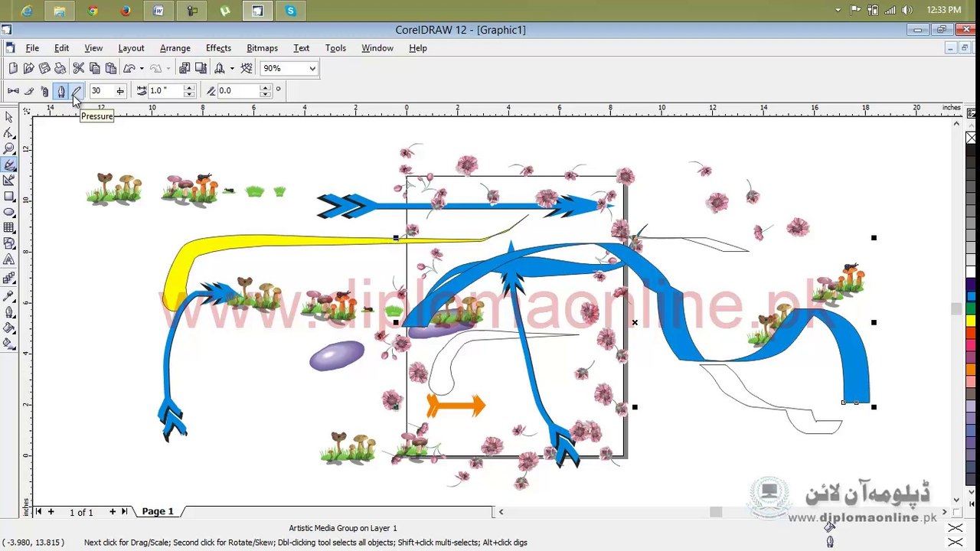Increase the calligraphic angle value
Screen dimensions: 980x551
click(266, 88)
